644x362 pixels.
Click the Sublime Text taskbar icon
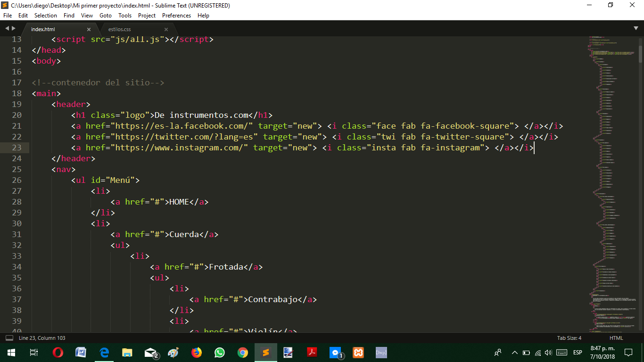(x=266, y=352)
